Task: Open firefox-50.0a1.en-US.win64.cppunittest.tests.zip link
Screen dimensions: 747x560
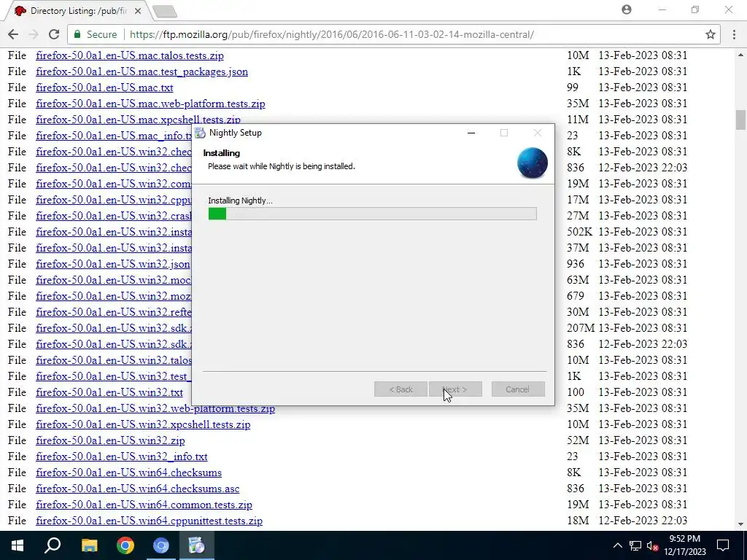Action: [x=149, y=521]
